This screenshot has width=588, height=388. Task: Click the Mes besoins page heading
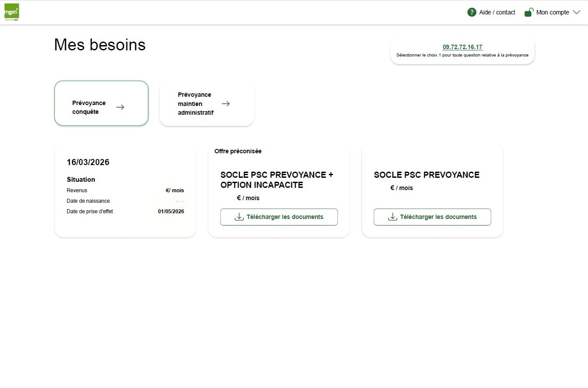100,45
